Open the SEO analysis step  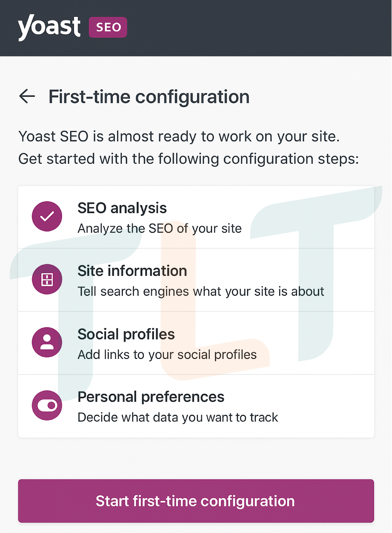tap(196, 217)
